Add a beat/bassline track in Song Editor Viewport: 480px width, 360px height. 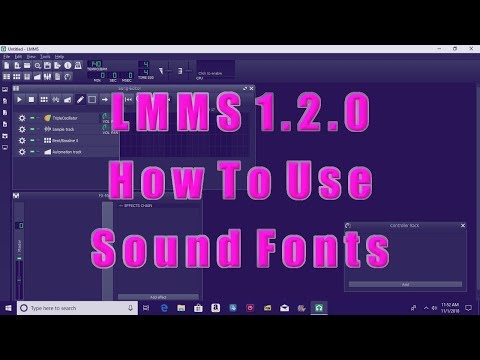pyautogui.click(x=44, y=99)
